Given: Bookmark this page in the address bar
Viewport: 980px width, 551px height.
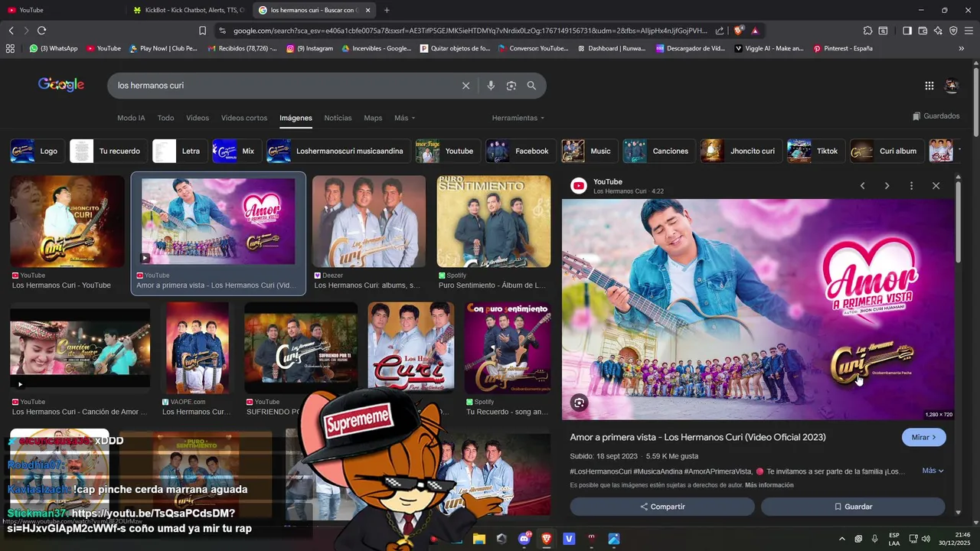Looking at the screenshot, I should point(202,31).
